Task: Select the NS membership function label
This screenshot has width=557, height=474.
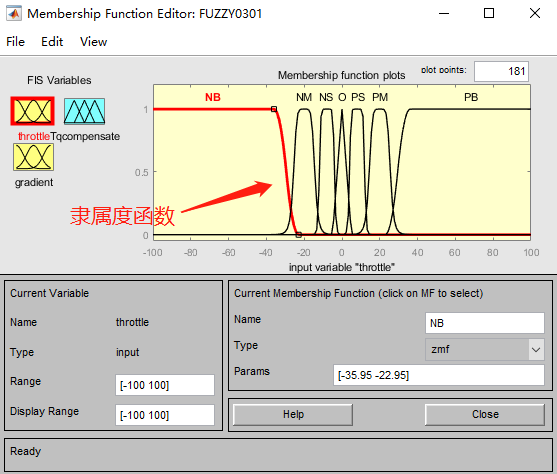Action: tap(326, 97)
